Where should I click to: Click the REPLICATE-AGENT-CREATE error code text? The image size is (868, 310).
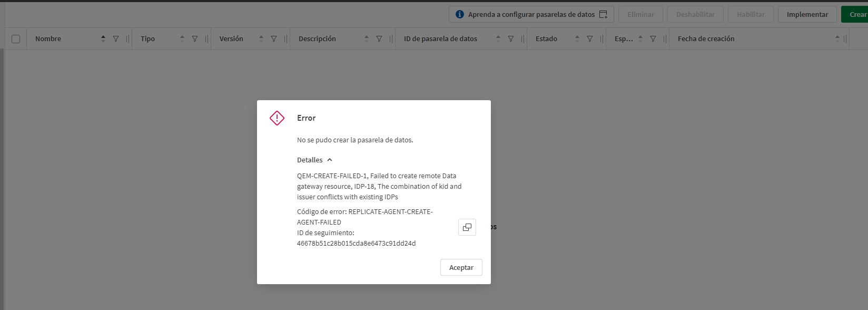tap(365, 217)
